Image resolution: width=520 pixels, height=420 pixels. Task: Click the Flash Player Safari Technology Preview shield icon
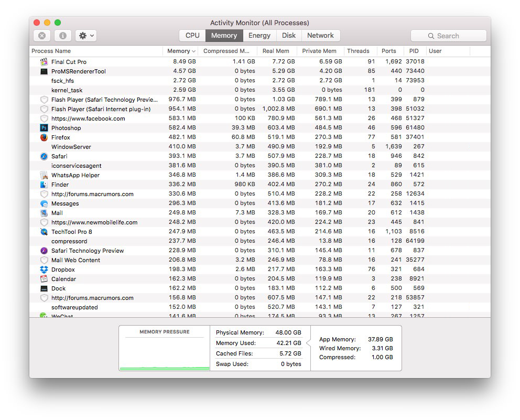pyautogui.click(x=44, y=100)
